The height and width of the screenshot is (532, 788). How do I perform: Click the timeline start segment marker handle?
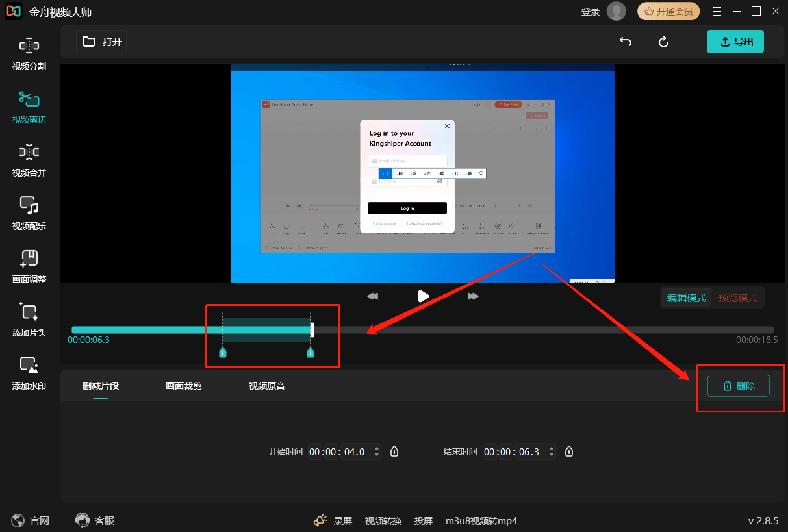pos(223,352)
